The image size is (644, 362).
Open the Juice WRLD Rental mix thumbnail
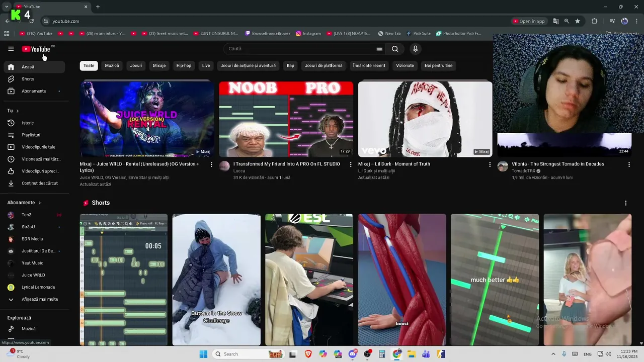click(x=147, y=119)
